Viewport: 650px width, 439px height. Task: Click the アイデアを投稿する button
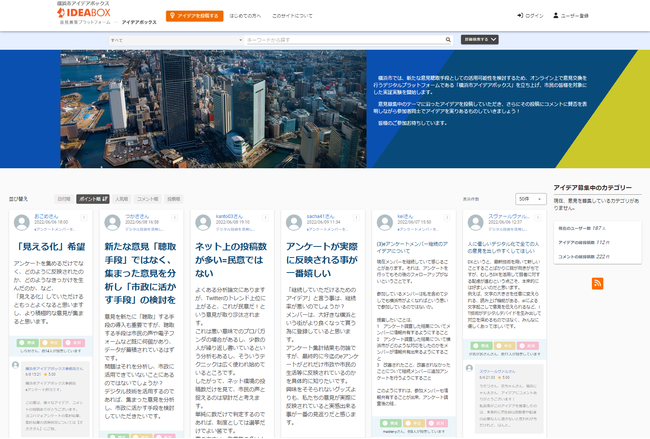coord(194,16)
